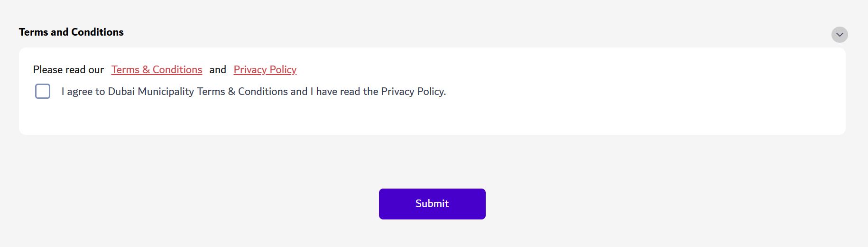Image resolution: width=868 pixels, height=247 pixels.
Task: Click the word 'and' between the links
Action: pyautogui.click(x=218, y=70)
